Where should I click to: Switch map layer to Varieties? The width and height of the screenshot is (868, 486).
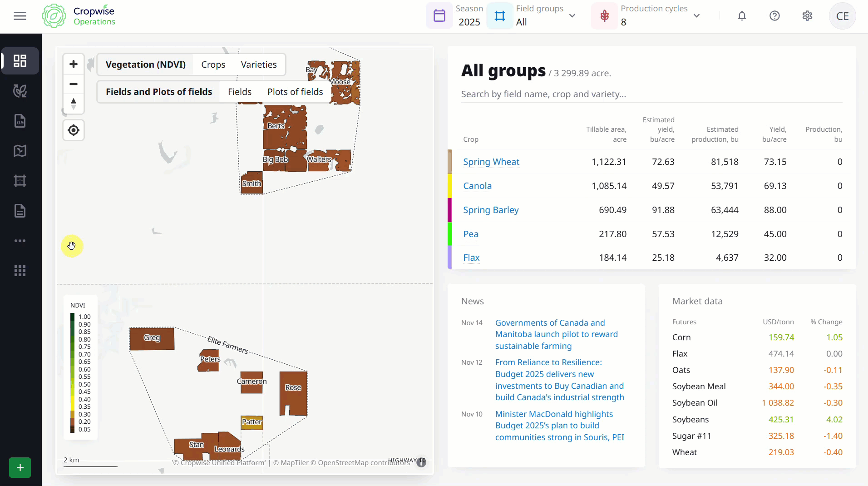(259, 64)
